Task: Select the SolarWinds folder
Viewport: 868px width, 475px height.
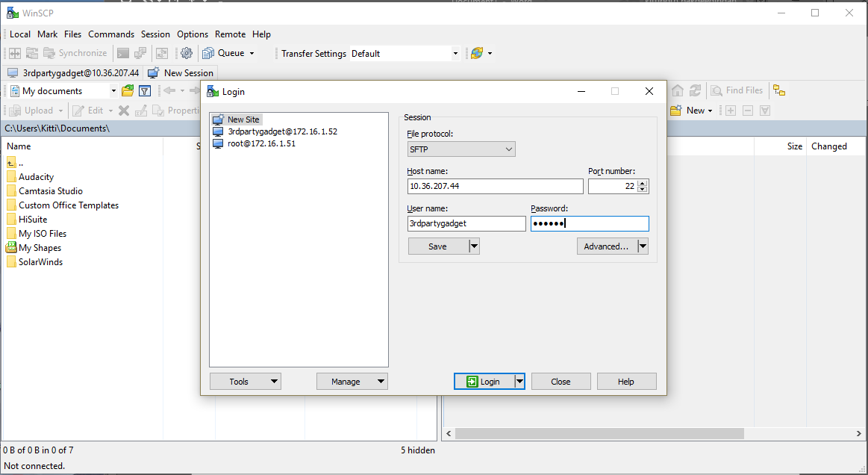Action: (x=35, y=262)
